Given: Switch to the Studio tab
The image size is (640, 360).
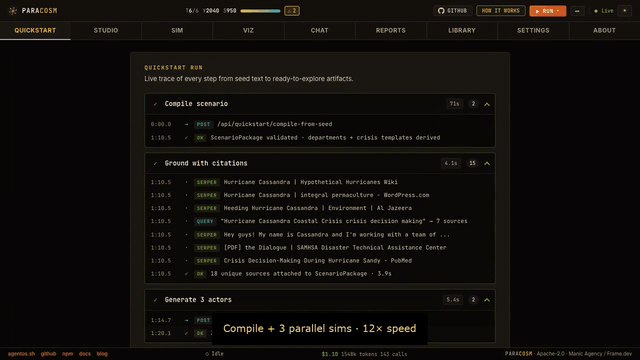Looking at the screenshot, I should pyautogui.click(x=106, y=31).
